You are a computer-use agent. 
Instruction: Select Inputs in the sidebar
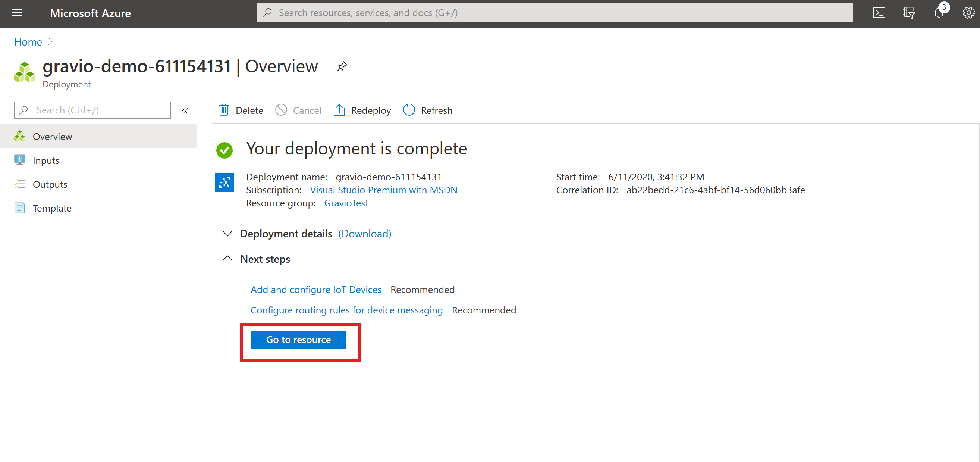[45, 160]
